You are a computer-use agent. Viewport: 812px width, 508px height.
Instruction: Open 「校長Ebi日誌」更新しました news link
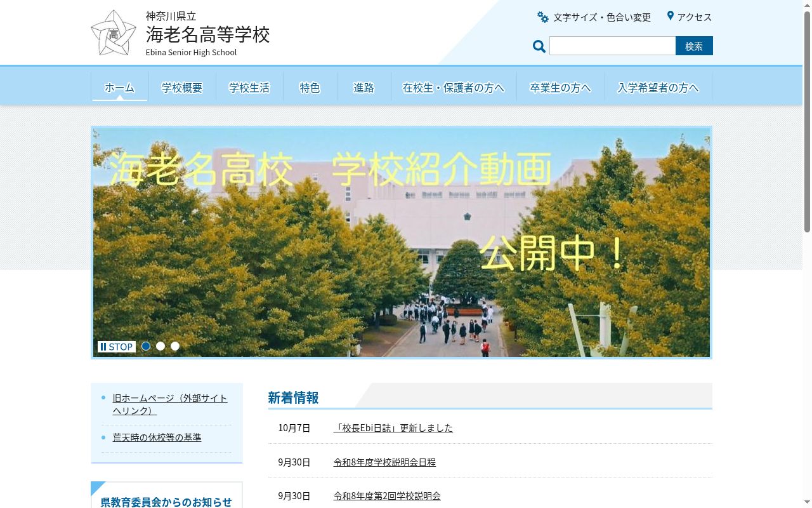point(393,428)
